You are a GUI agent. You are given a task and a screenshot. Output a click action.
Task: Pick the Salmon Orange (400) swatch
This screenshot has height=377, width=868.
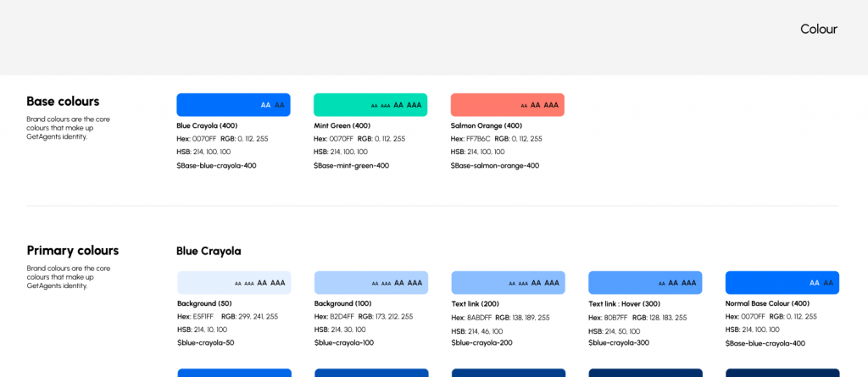coord(507,105)
